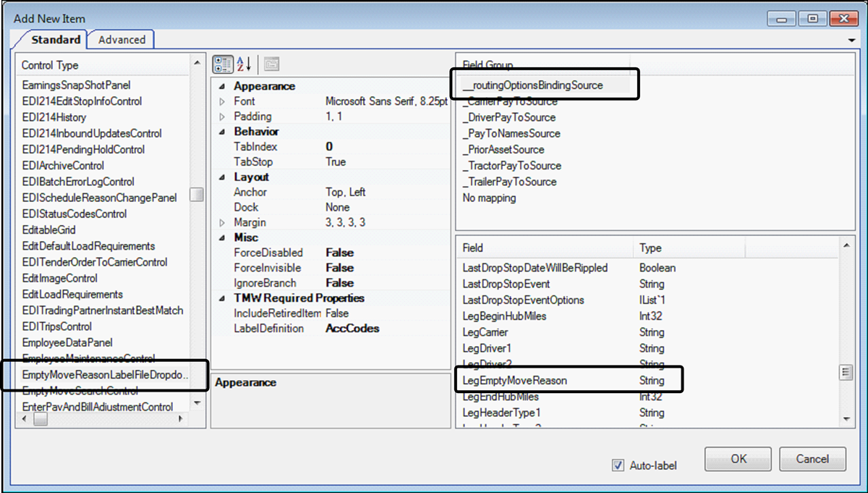Viewport: 868px width, 493px height.
Task: Sort by the Type column header
Action: (x=689, y=248)
